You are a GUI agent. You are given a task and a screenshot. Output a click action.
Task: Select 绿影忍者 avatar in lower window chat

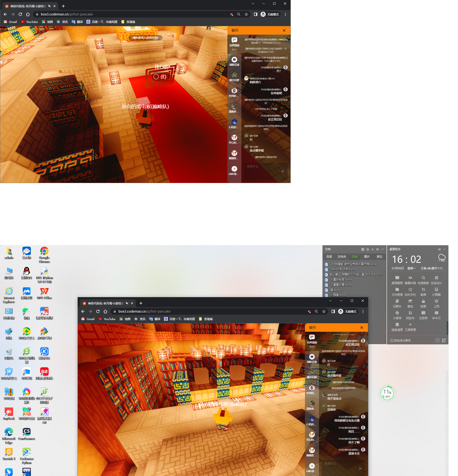(312, 357)
